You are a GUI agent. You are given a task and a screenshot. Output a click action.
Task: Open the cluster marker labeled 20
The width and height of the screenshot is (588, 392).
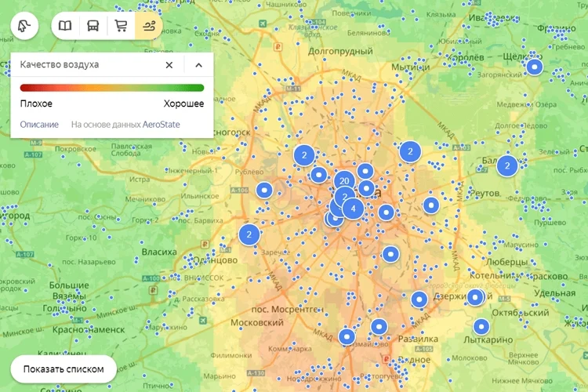point(344,181)
